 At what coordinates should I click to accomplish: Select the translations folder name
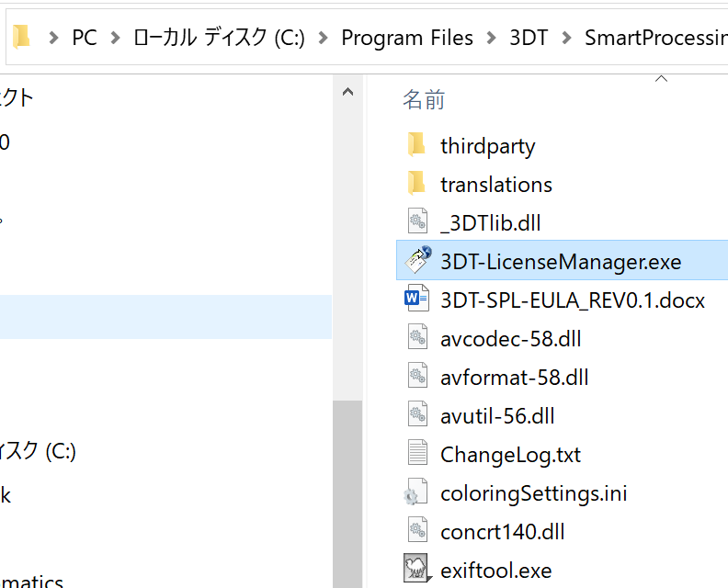pyautogui.click(x=496, y=185)
